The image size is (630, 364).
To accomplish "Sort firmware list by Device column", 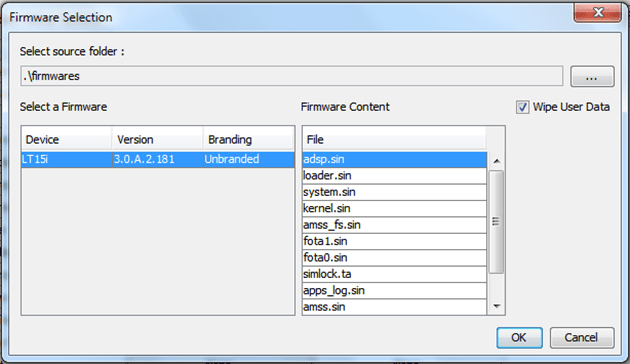I will pyautogui.click(x=67, y=139).
